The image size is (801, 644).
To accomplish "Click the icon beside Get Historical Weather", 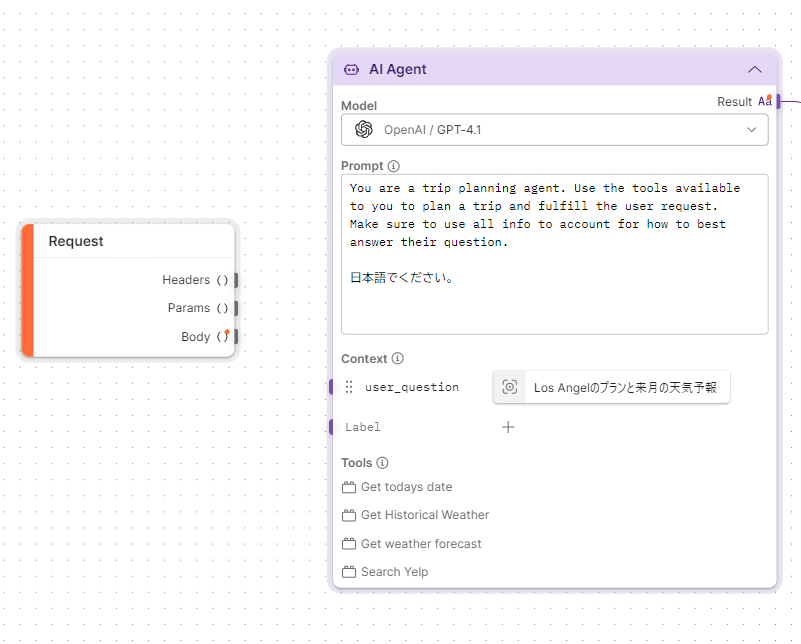I will click(349, 515).
